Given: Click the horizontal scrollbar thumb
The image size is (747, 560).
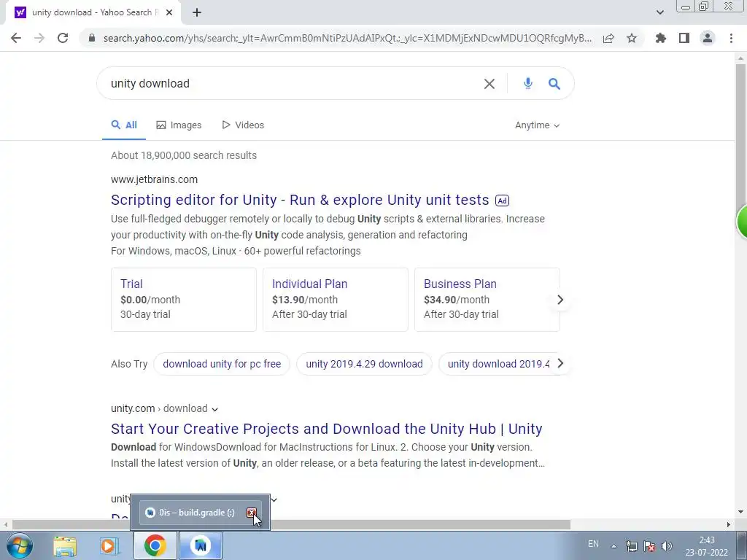Looking at the screenshot, I should pyautogui.click(x=290, y=524).
